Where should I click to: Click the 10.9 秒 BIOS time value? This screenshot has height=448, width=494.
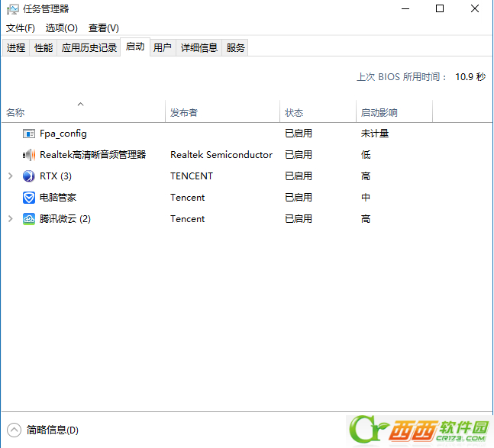[470, 77]
